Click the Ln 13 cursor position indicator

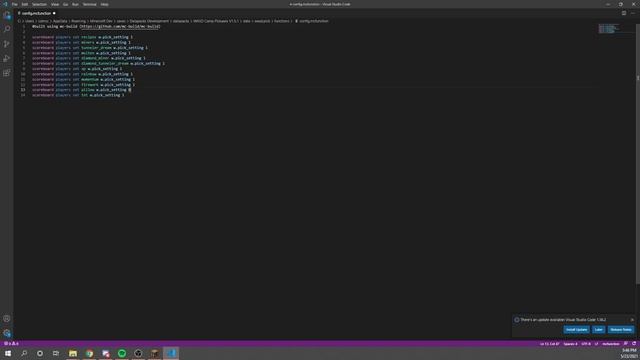click(x=549, y=344)
